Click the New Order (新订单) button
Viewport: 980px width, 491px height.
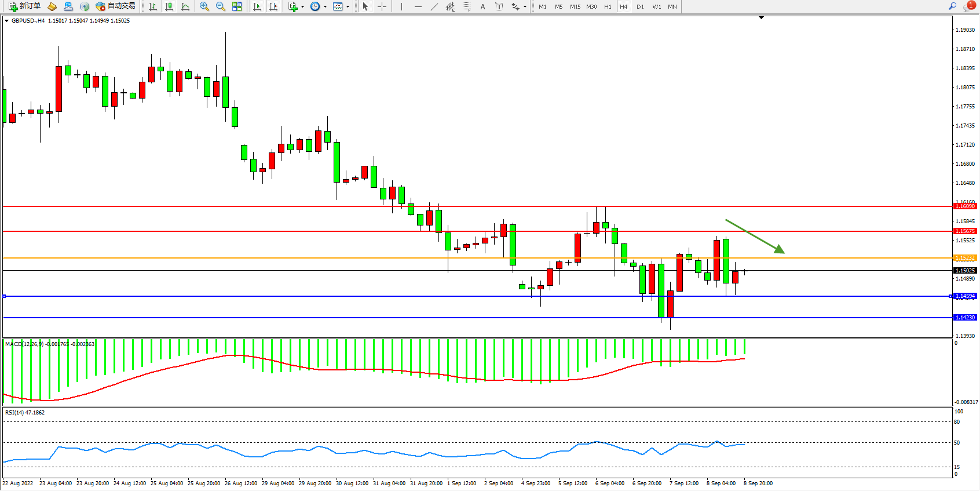tap(24, 6)
